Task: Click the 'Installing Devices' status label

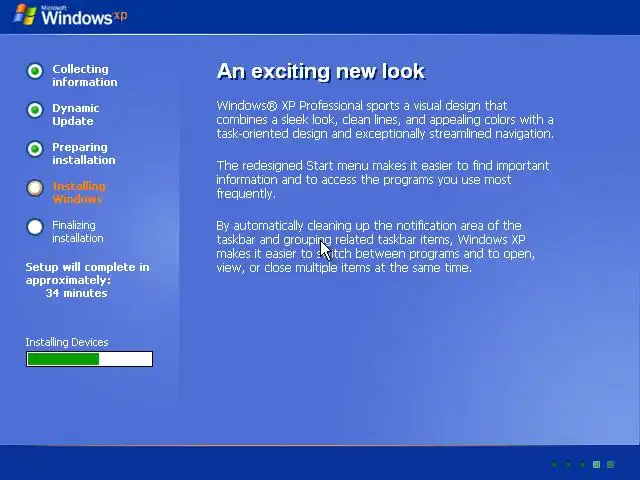Action: (67, 342)
